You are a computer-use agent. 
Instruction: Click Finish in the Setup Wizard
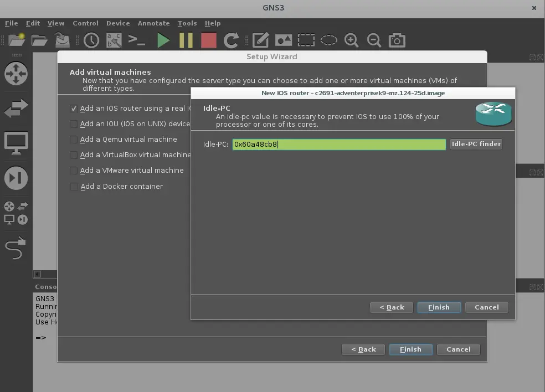pyautogui.click(x=411, y=349)
